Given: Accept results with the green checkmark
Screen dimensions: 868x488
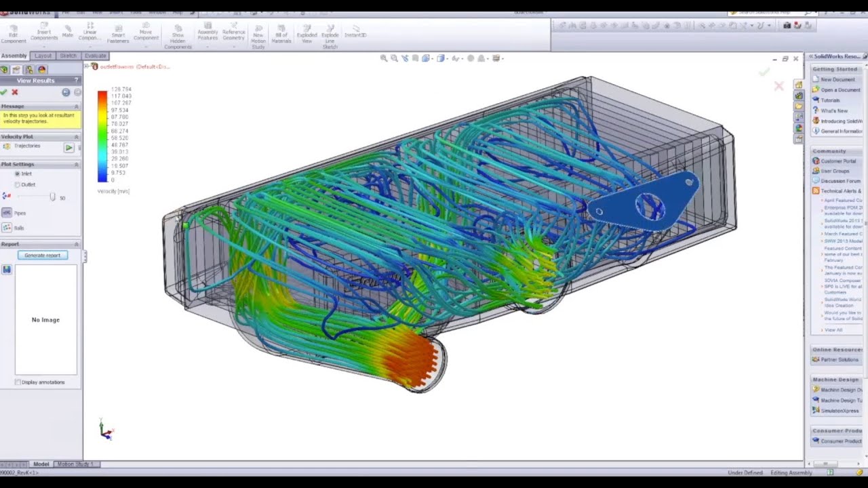Looking at the screenshot, I should pos(4,92).
